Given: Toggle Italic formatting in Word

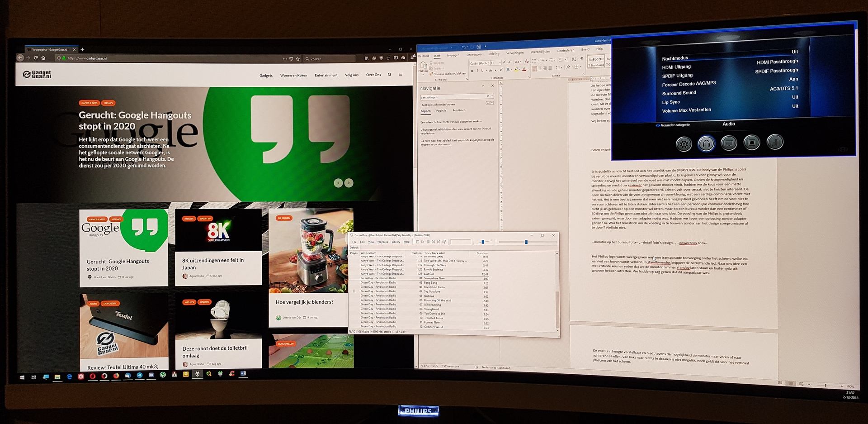Looking at the screenshot, I should pyautogui.click(x=477, y=71).
